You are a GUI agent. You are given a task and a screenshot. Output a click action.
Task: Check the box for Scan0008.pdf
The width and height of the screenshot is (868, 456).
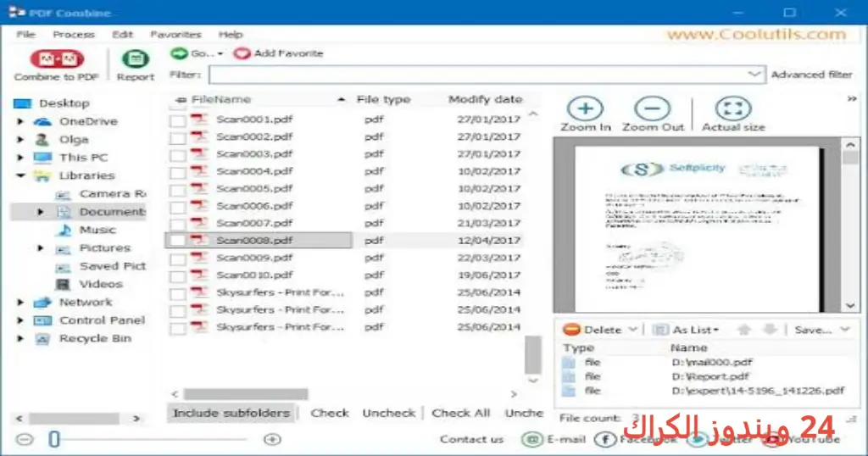click(x=178, y=241)
